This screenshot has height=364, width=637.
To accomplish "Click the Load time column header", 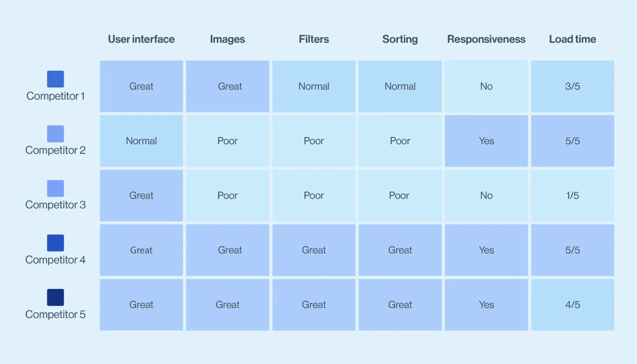I will 572,39.
